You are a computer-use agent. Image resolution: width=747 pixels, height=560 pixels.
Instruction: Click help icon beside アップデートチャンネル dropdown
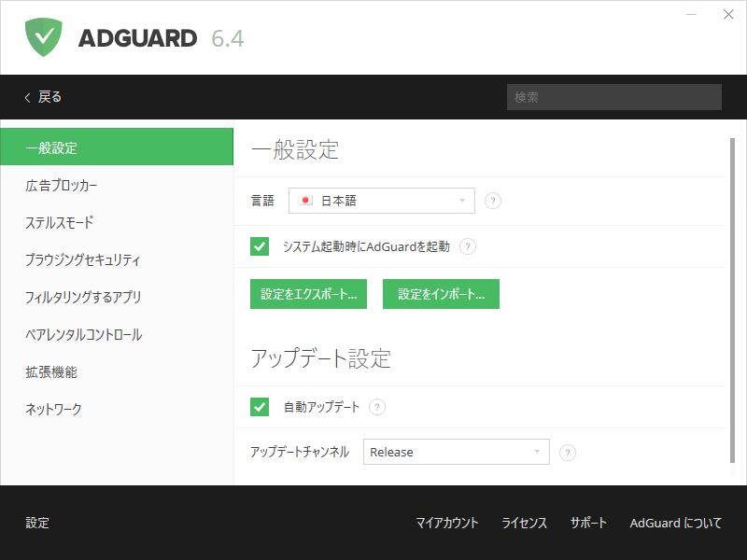pyautogui.click(x=567, y=452)
